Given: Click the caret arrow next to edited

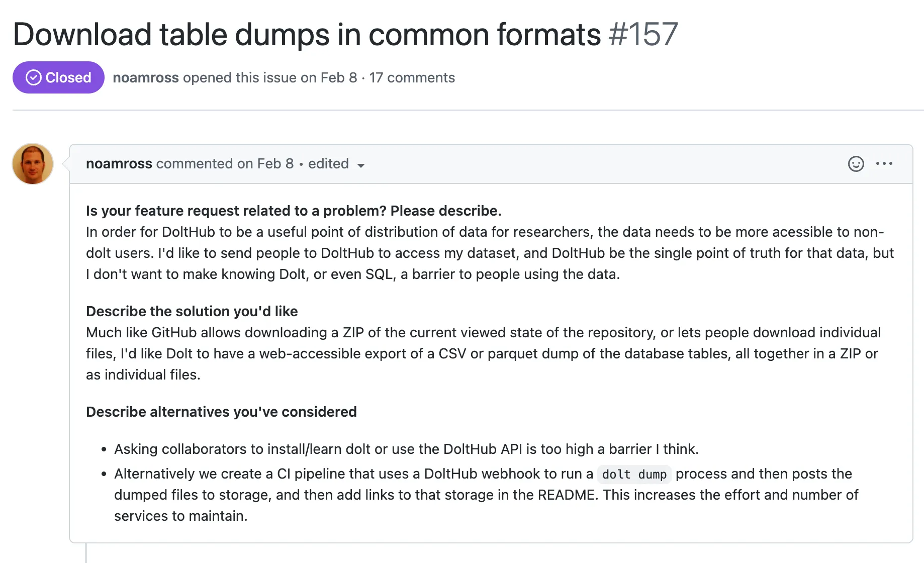Looking at the screenshot, I should click(361, 166).
